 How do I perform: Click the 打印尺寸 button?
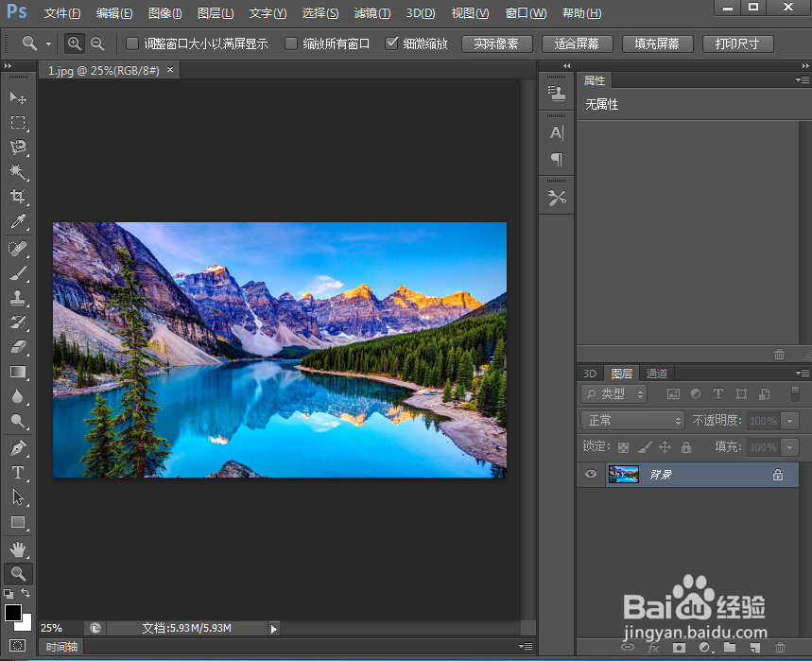[737, 44]
